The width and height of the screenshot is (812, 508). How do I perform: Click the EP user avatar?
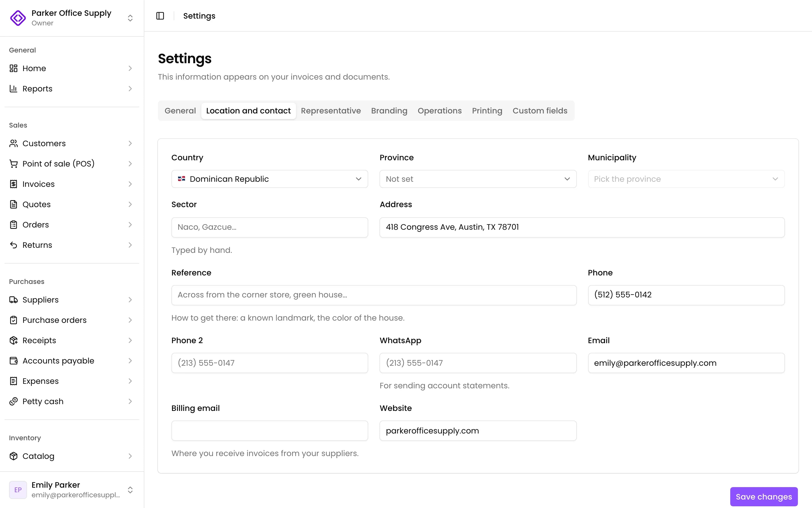[18, 490]
